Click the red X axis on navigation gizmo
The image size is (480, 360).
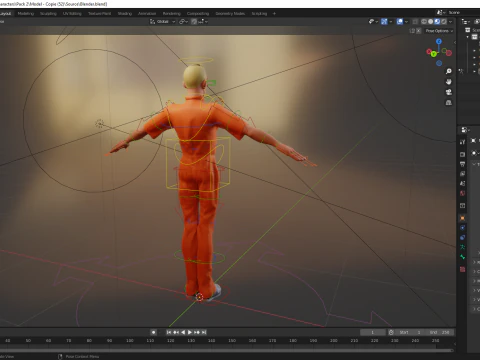(x=429, y=52)
